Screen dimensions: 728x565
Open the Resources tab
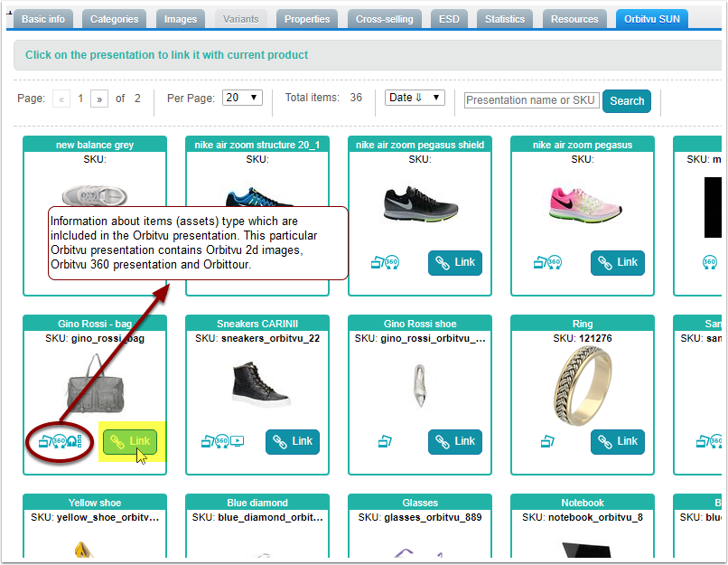click(x=574, y=19)
